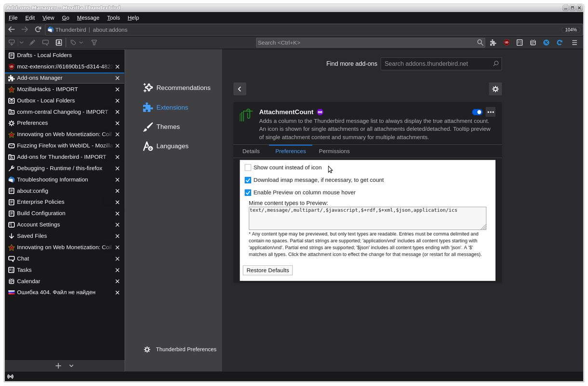Open the File menu
Screen dimensions: 588x386
click(13, 18)
